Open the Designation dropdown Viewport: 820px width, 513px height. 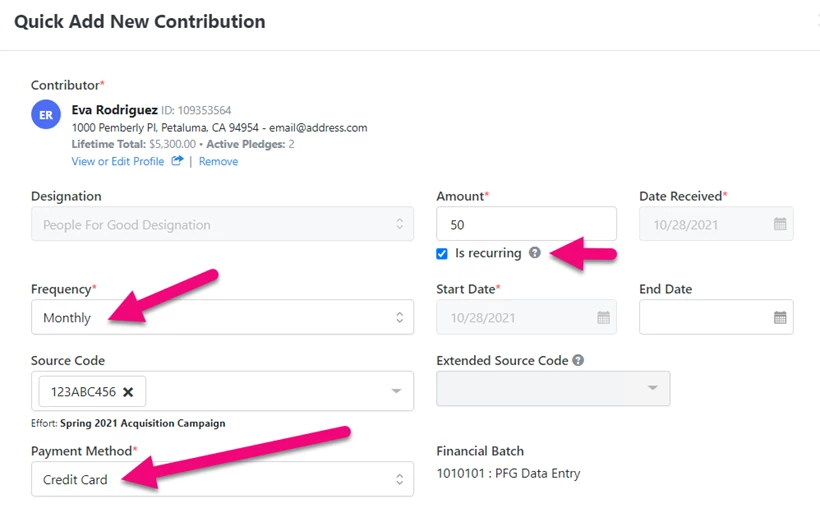pyautogui.click(x=222, y=224)
